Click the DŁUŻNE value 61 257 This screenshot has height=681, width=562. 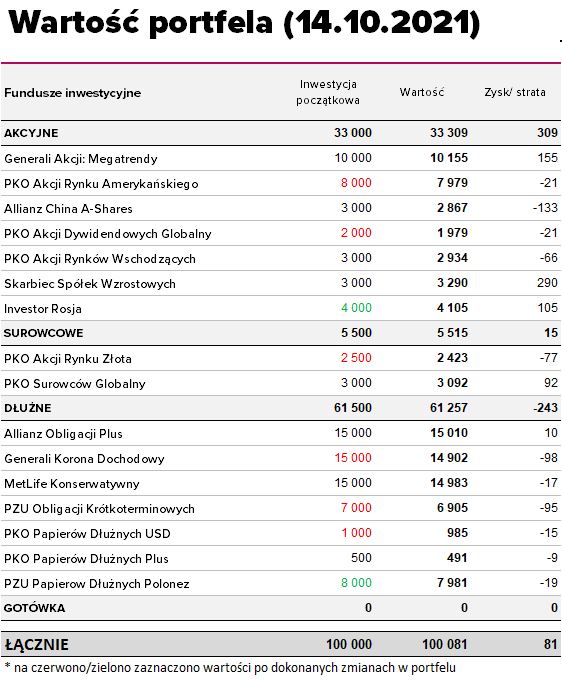[x=449, y=408]
